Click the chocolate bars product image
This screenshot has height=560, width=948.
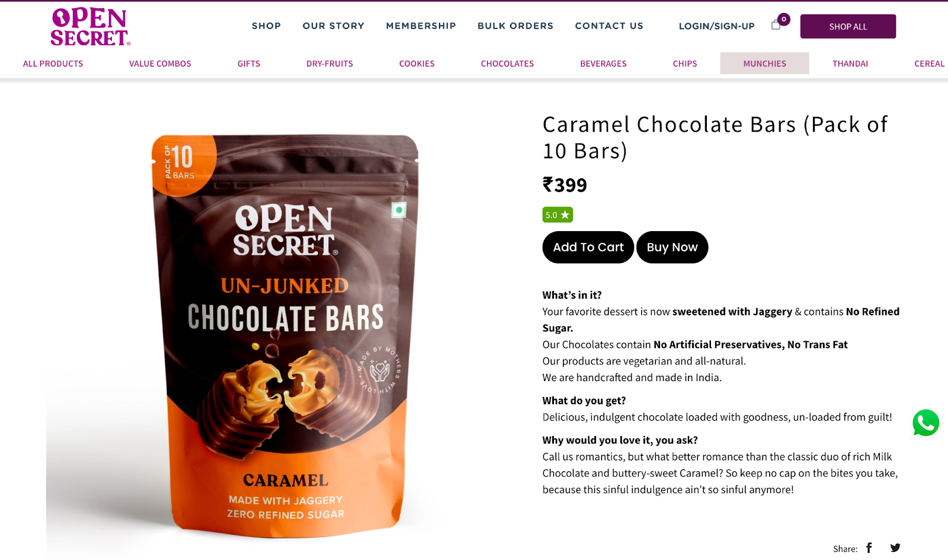point(285,336)
